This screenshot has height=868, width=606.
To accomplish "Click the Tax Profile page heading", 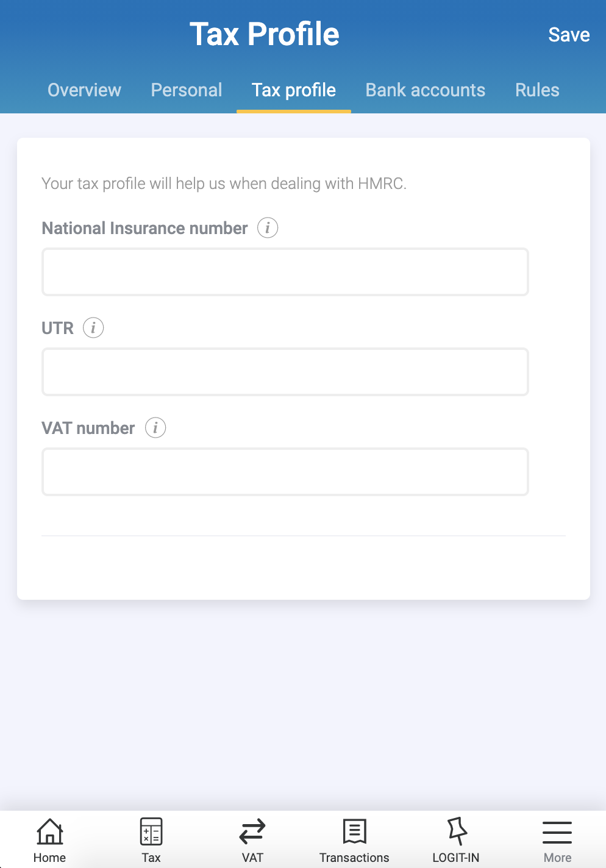I will [x=265, y=34].
